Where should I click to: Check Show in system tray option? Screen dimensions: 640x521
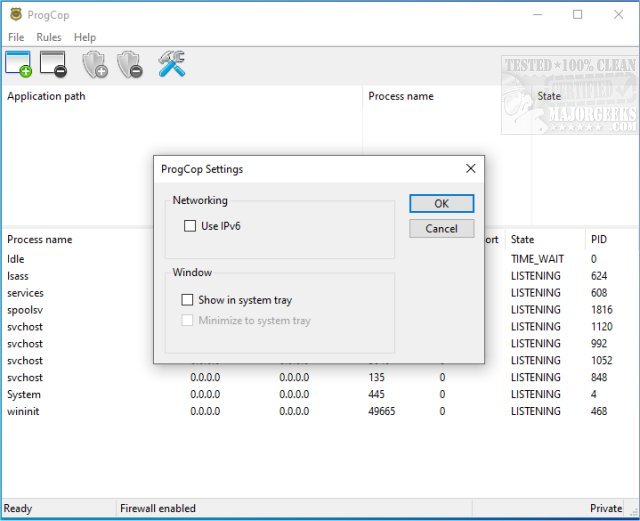click(187, 300)
